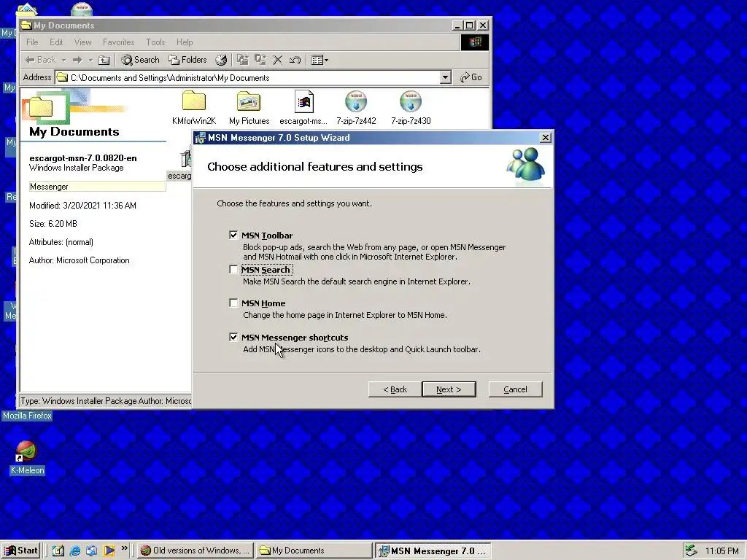This screenshot has height=560, width=747.
Task: Select the Mozilla Firefox desktop label
Action: pyautogui.click(x=27, y=416)
